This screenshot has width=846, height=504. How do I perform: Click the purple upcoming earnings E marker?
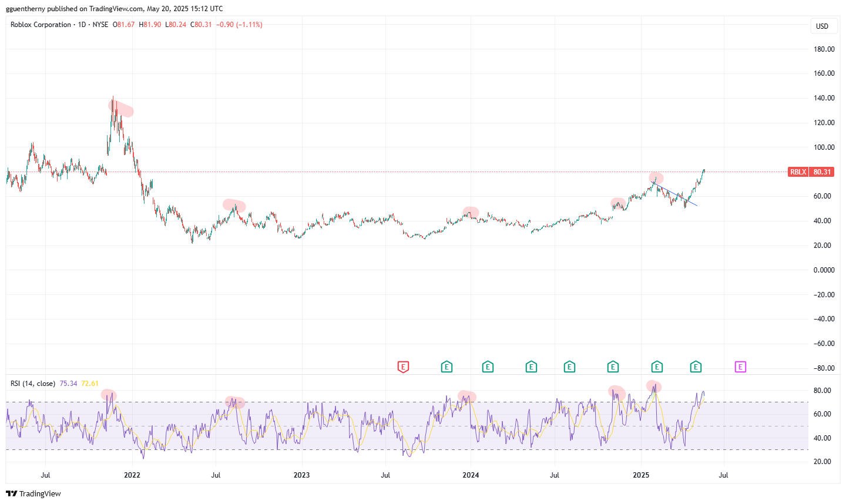(x=740, y=367)
